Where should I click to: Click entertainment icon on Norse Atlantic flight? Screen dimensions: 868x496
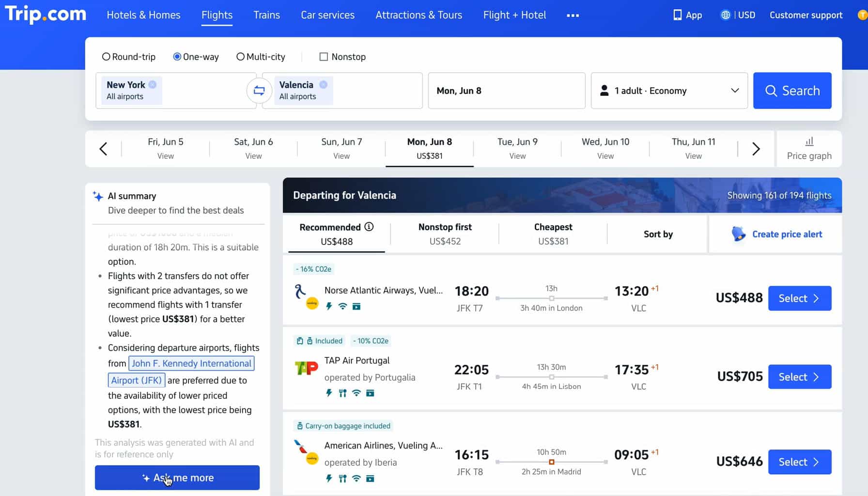pos(356,306)
